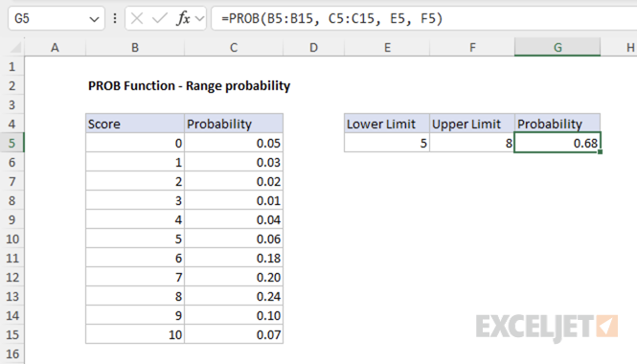Viewport: 637px width, 364px height.
Task: Select row 13 header
Action: (x=12, y=296)
